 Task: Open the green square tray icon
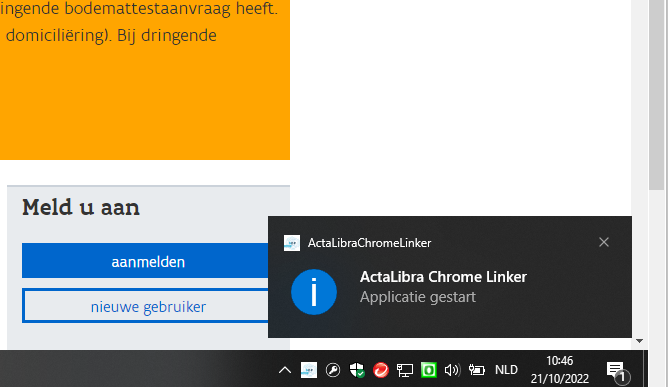tap(429, 370)
